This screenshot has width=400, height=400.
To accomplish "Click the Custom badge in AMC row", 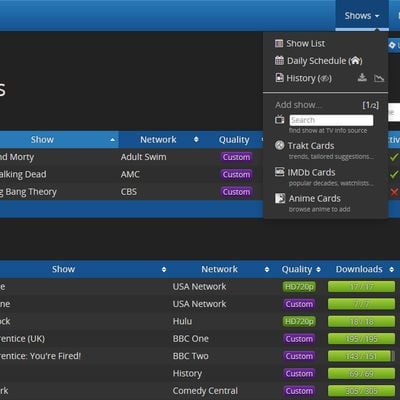I will point(236,174).
